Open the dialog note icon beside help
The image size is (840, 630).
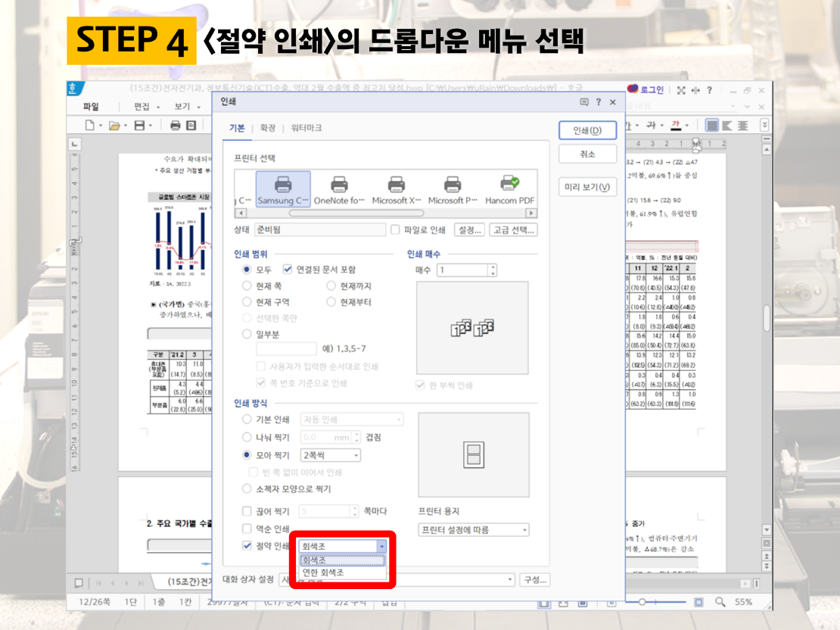pos(584,102)
